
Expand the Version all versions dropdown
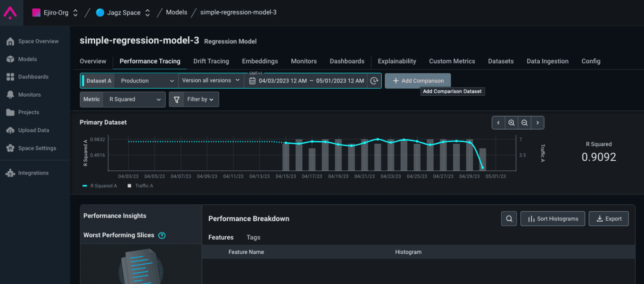pyautogui.click(x=211, y=81)
